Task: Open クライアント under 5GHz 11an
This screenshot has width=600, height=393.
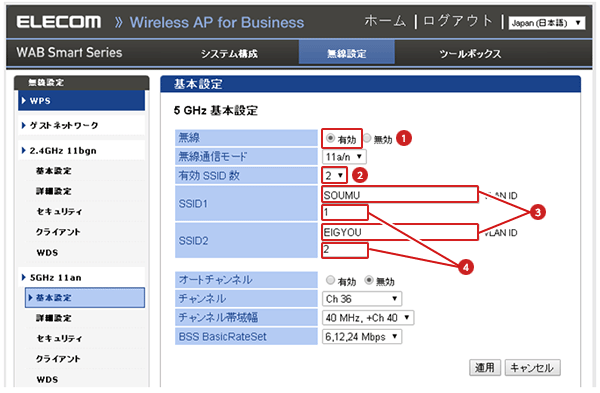Action: click(58, 359)
